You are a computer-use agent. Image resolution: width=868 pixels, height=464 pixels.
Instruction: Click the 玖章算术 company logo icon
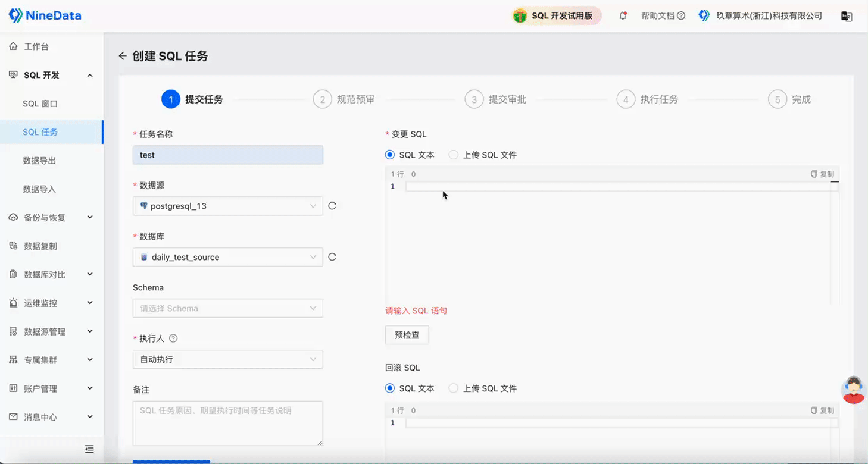704,15
